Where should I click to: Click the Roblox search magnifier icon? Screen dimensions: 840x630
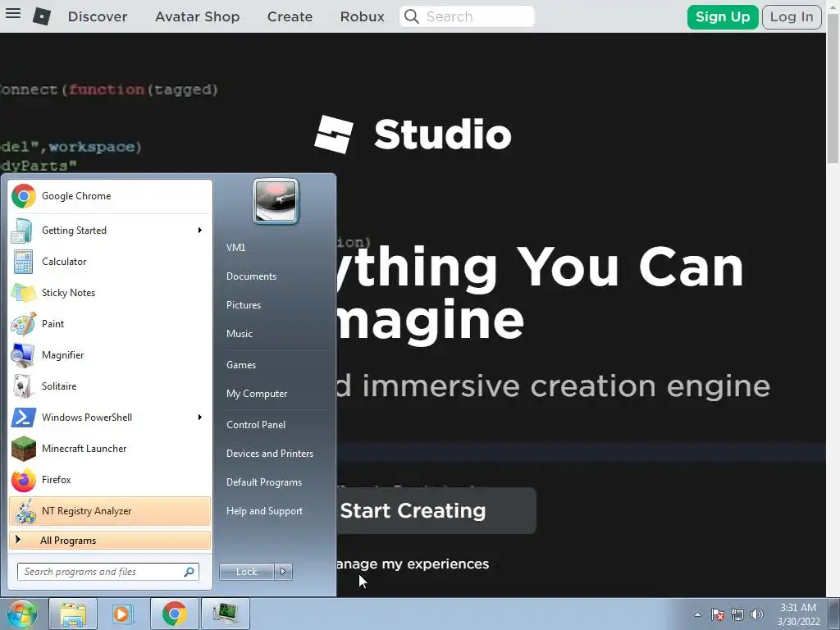tap(412, 16)
